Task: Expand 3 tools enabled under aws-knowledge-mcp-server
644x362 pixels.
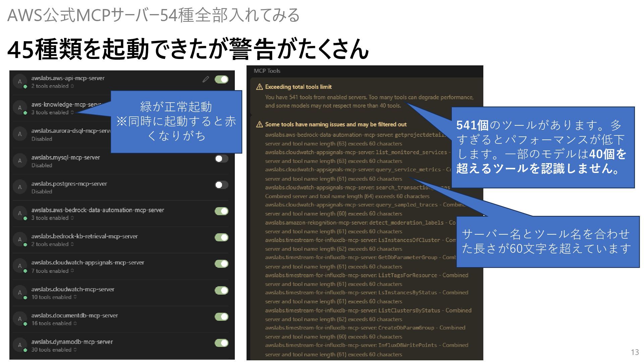Action: tap(53, 113)
